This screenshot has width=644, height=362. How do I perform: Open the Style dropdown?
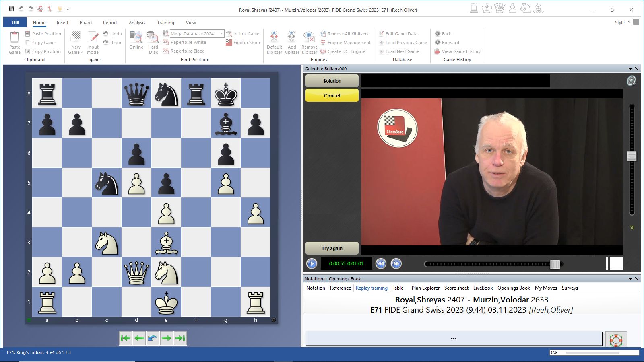coord(622,23)
